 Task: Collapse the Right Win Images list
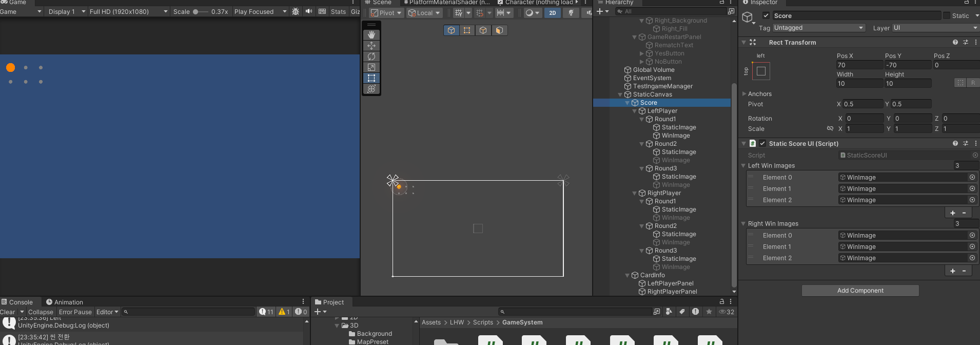743,224
